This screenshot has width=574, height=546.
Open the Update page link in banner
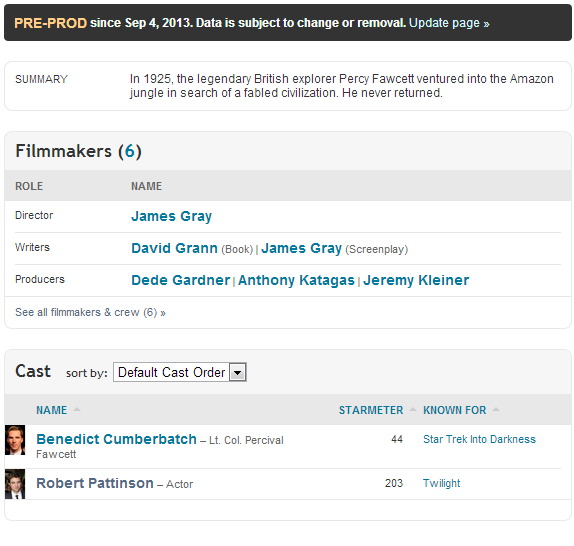click(449, 23)
